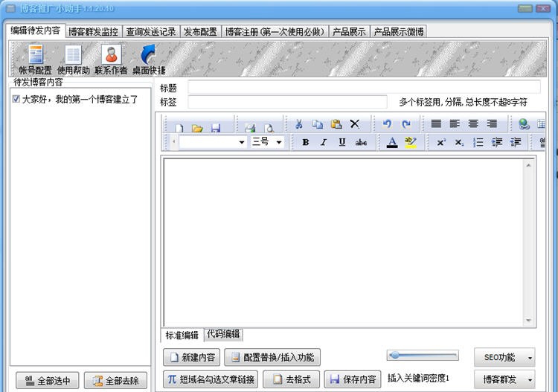Switch to 产品展示微博 tab
Viewport: 558px width, 392px height.
(399, 32)
